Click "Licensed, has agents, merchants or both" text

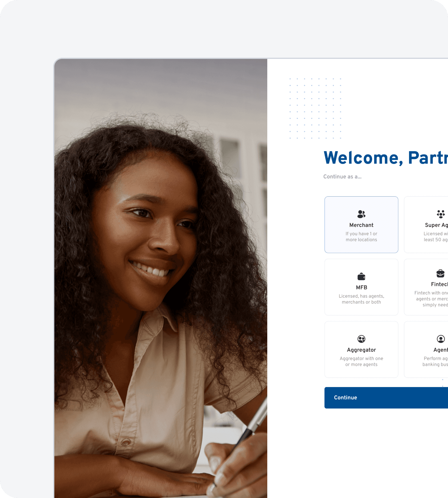(x=361, y=299)
